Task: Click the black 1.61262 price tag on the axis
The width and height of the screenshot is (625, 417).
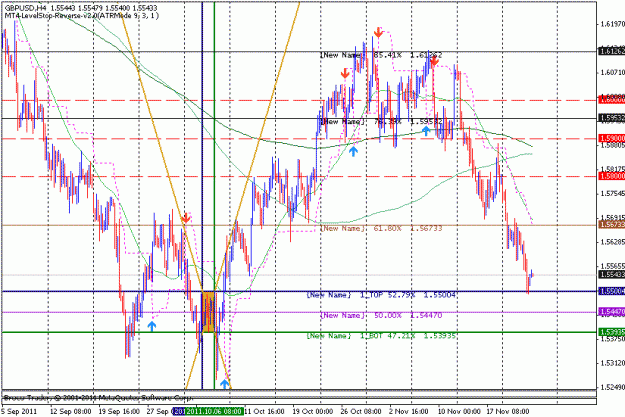Action: [x=612, y=51]
